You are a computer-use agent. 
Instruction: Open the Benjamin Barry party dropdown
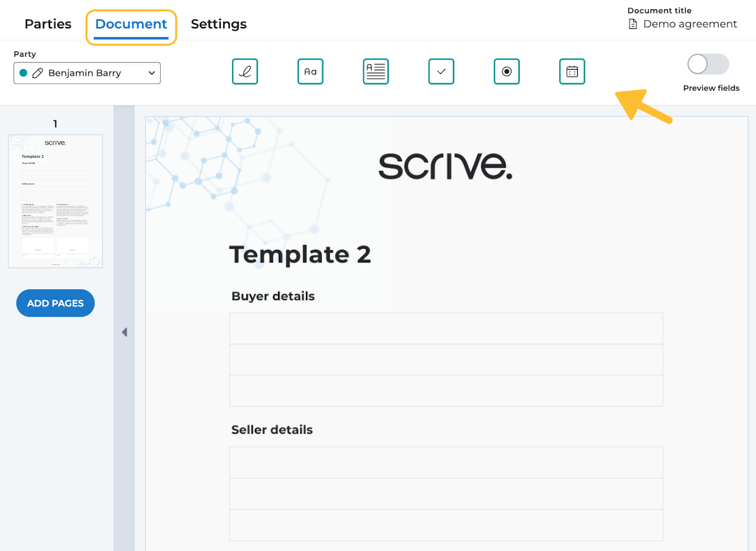87,73
